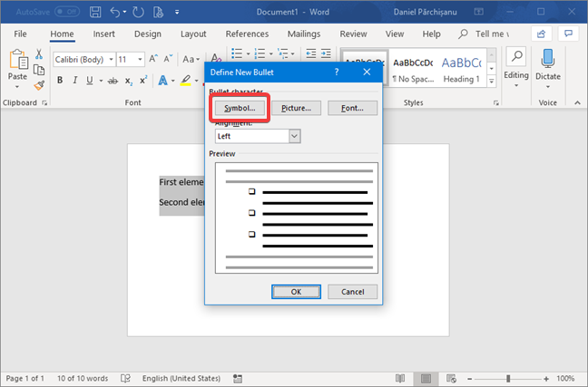Switch to the Design tab
The height and width of the screenshot is (387, 588).
[x=148, y=34]
